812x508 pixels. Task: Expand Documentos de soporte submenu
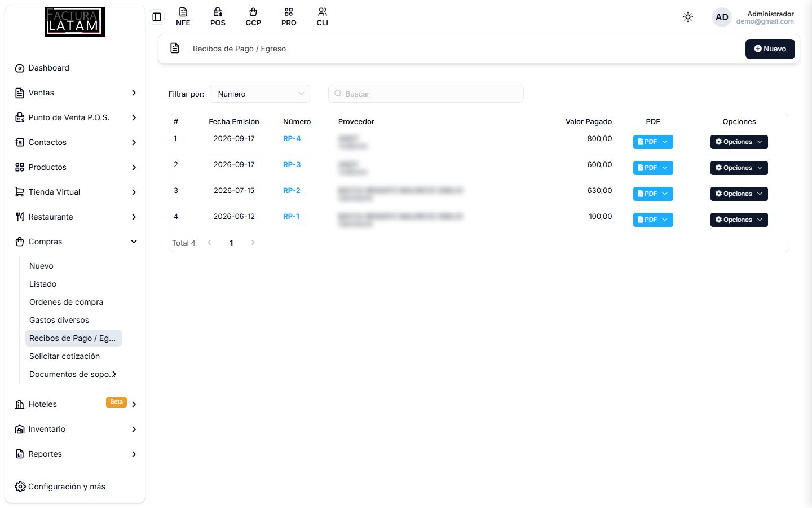click(x=73, y=374)
